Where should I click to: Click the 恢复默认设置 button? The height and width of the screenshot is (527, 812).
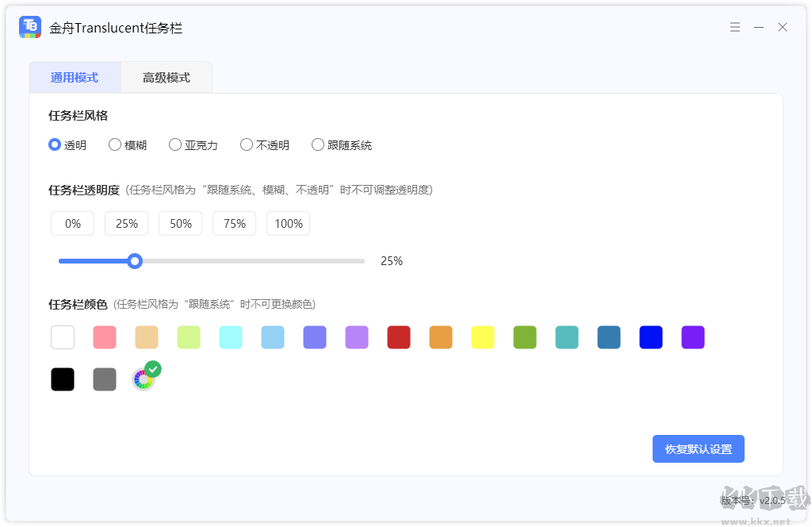tap(698, 448)
